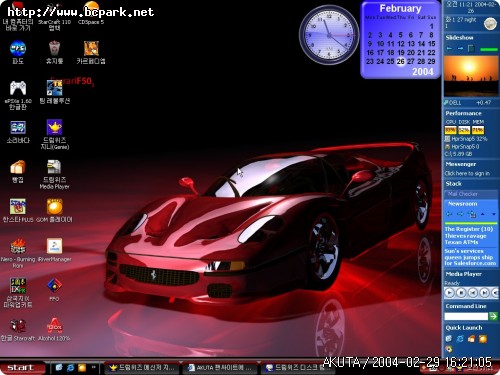Click the 2004 year on calendar
500x375 pixels.
(423, 72)
